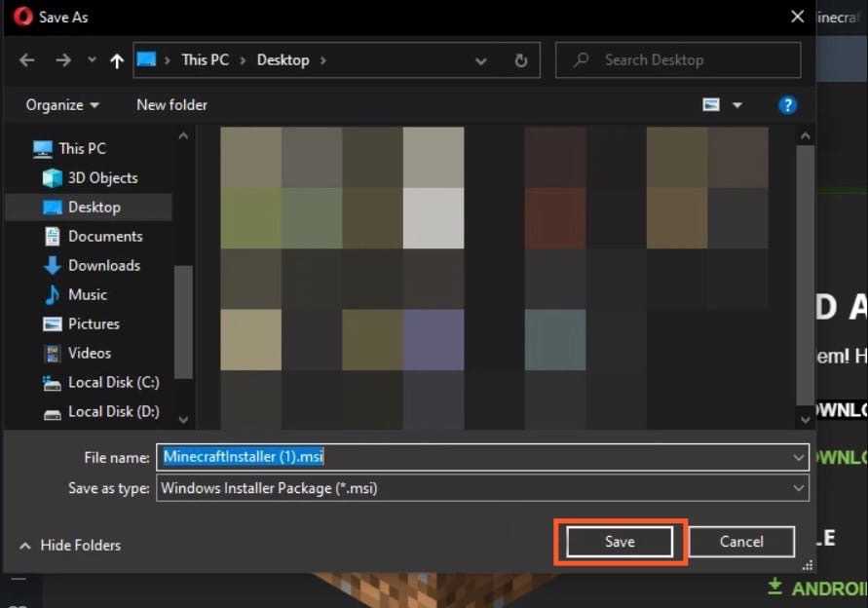Open the address bar previous locations dropdown
The height and width of the screenshot is (608, 868).
click(480, 60)
